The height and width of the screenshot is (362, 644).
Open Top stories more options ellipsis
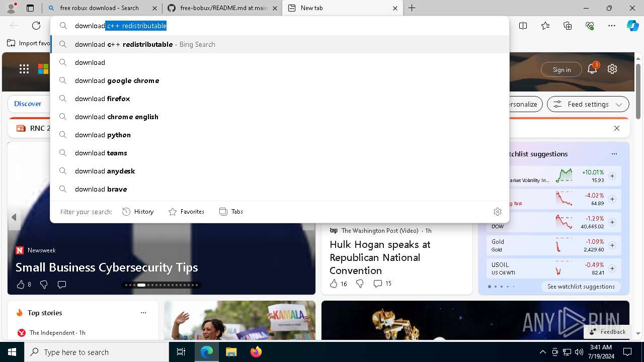coord(143,313)
